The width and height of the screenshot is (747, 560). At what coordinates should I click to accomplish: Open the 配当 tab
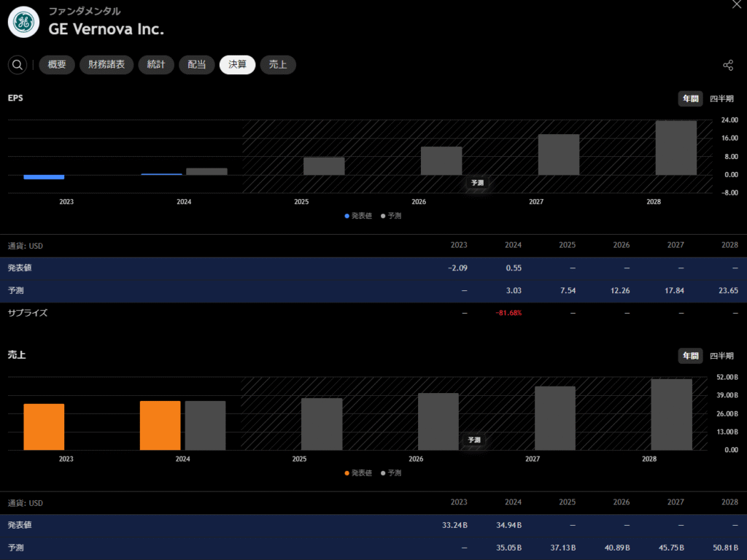pos(197,65)
